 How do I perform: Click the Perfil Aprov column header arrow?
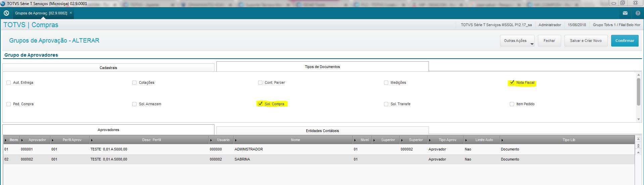point(53,140)
